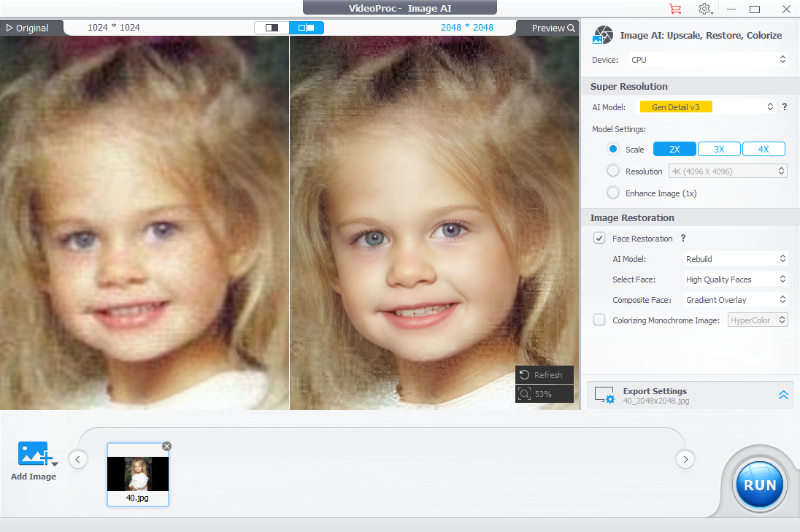Choose the 2X scale button
This screenshot has width=800, height=532.
[674, 149]
